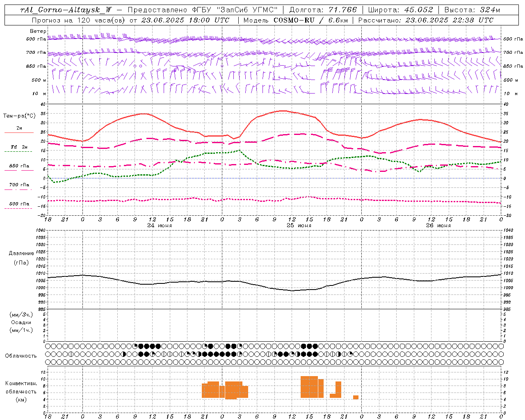Click the smallest orange convective bar near 26 June midnight
The height and width of the screenshot is (420, 525).
point(356,397)
